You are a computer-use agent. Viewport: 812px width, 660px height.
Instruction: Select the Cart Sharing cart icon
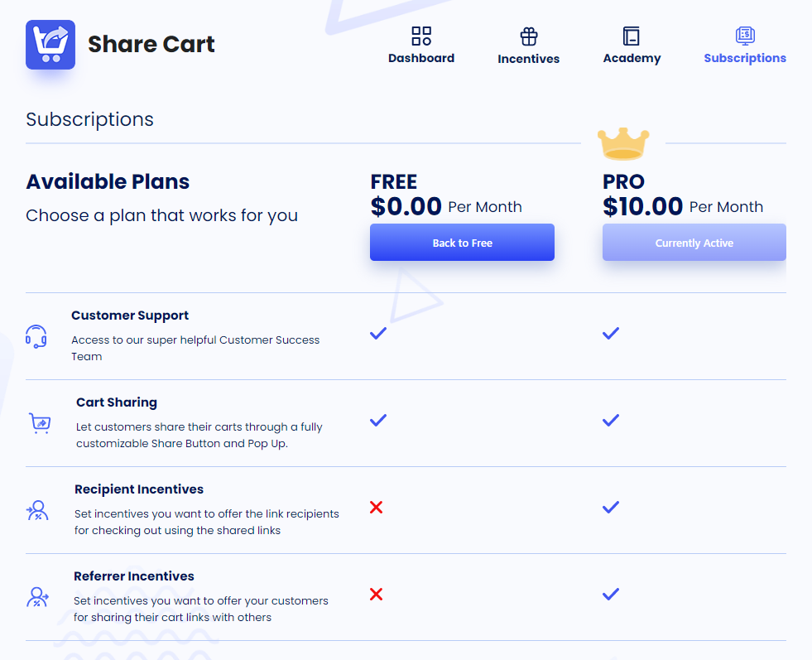[x=37, y=422]
